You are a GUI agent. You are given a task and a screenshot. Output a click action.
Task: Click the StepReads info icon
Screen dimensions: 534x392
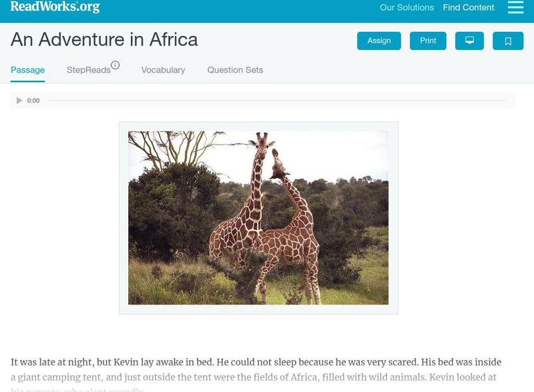tap(117, 63)
